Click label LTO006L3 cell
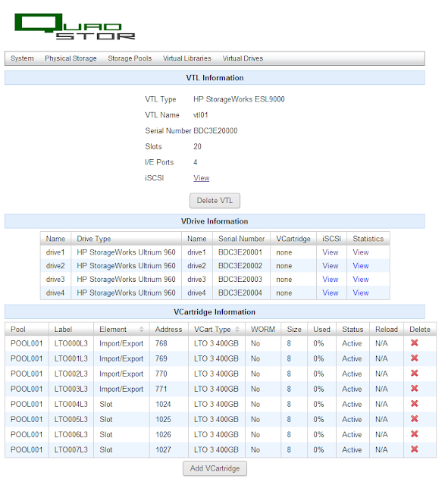448x485 pixels. 71,434
